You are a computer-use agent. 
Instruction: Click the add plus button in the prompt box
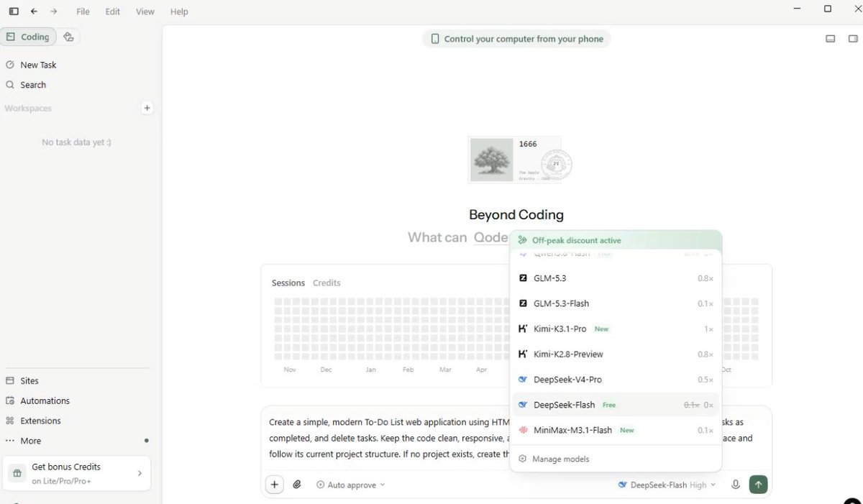point(275,485)
